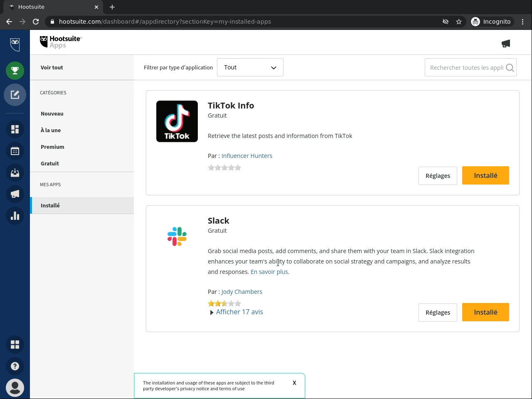This screenshot has height=399, width=532.
Task: Open Réglages for TikTok Info
Action: [x=438, y=176]
